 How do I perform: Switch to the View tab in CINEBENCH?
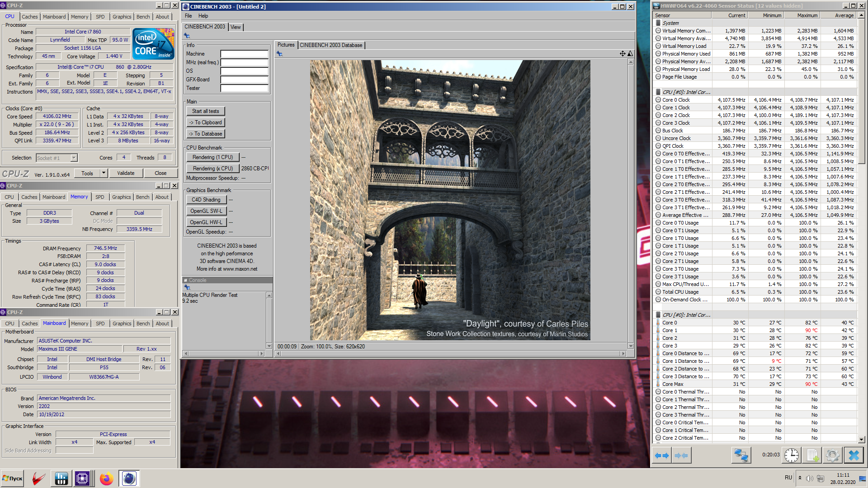tap(236, 27)
